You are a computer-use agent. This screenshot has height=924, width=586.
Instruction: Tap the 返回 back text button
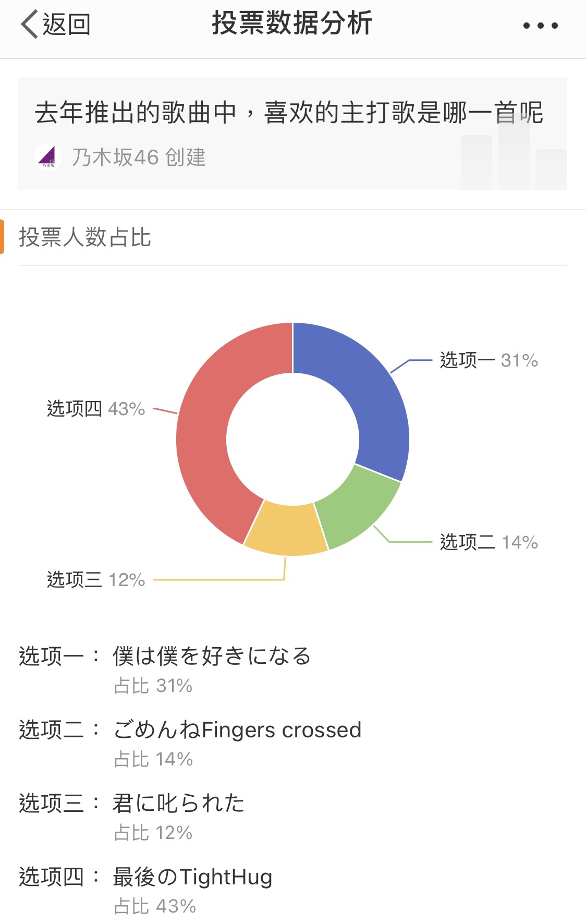[x=66, y=25]
